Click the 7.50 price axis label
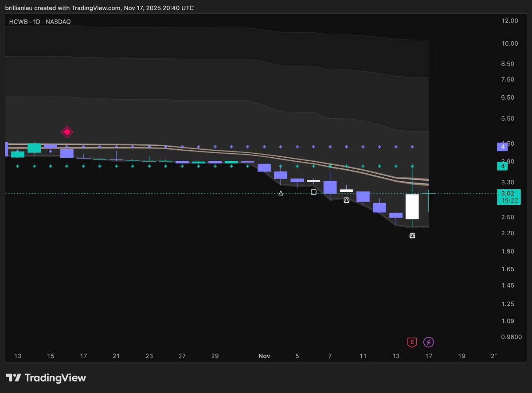Viewport: 532px width, 393px height. pyautogui.click(x=508, y=79)
